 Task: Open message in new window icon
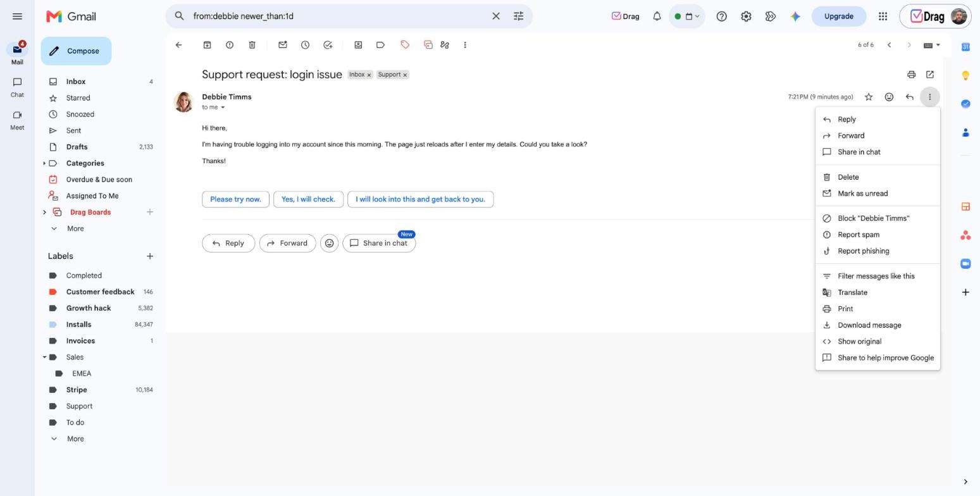click(x=930, y=75)
